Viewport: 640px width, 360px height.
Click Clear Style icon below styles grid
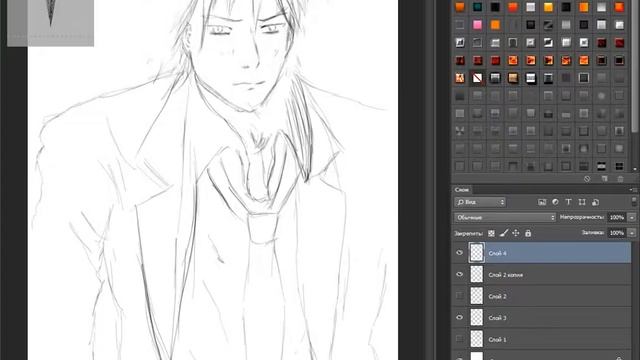pos(587,179)
